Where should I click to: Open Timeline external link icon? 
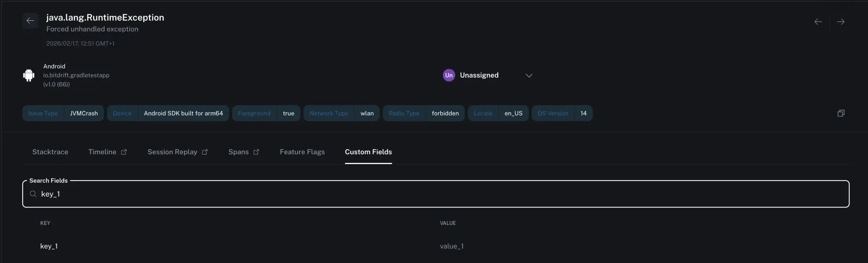click(x=124, y=152)
